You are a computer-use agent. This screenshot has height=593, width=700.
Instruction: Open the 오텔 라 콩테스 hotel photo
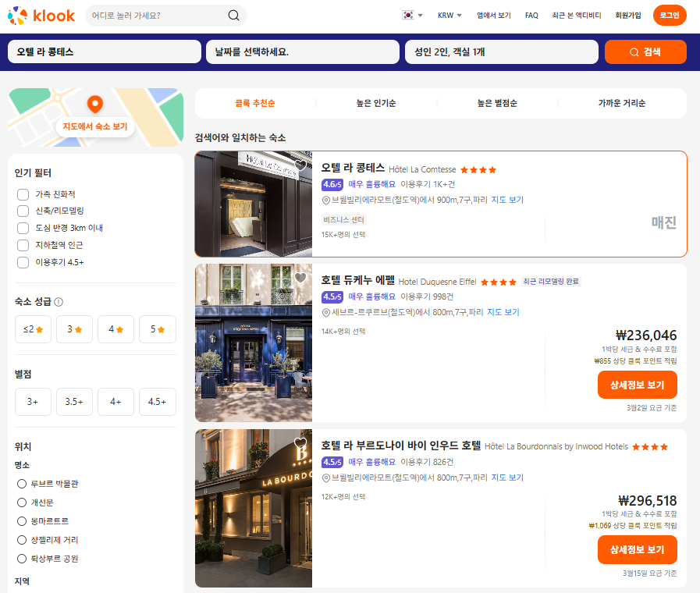click(254, 204)
